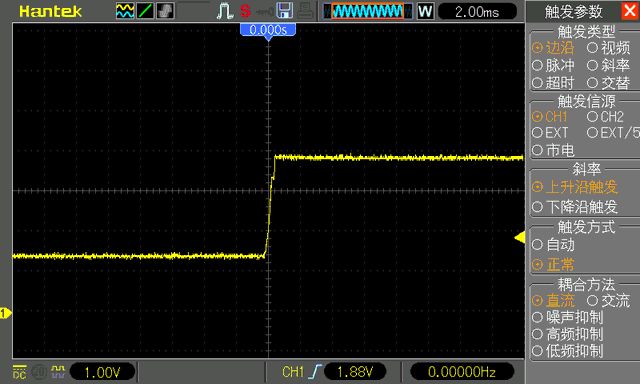The width and height of the screenshot is (640, 384).
Task: Set trigger mode to 自动
Action: 553,244
